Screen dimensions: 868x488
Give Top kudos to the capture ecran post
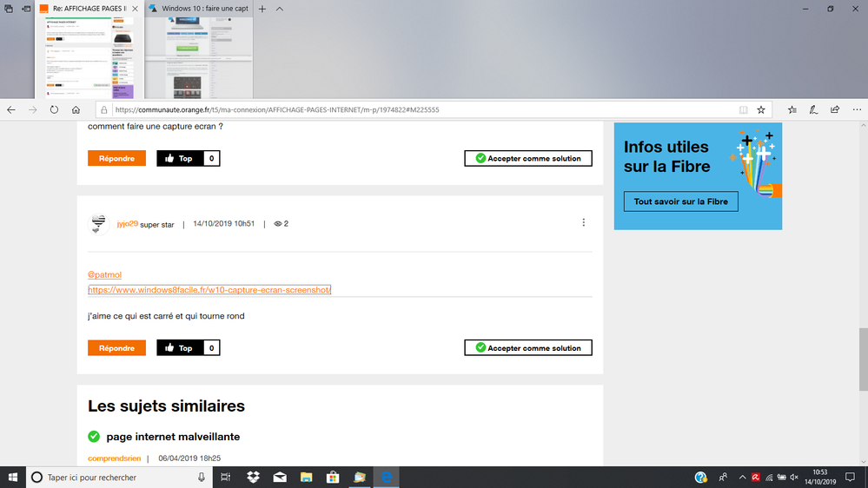click(180, 158)
